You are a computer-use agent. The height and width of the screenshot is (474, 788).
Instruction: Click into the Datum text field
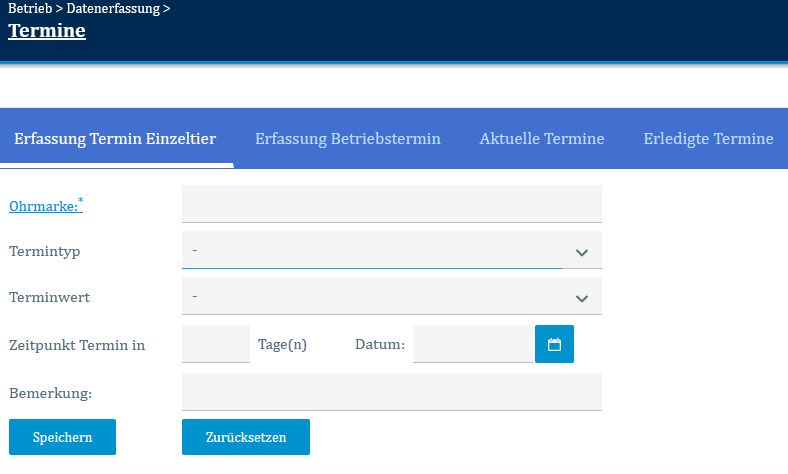(x=472, y=344)
